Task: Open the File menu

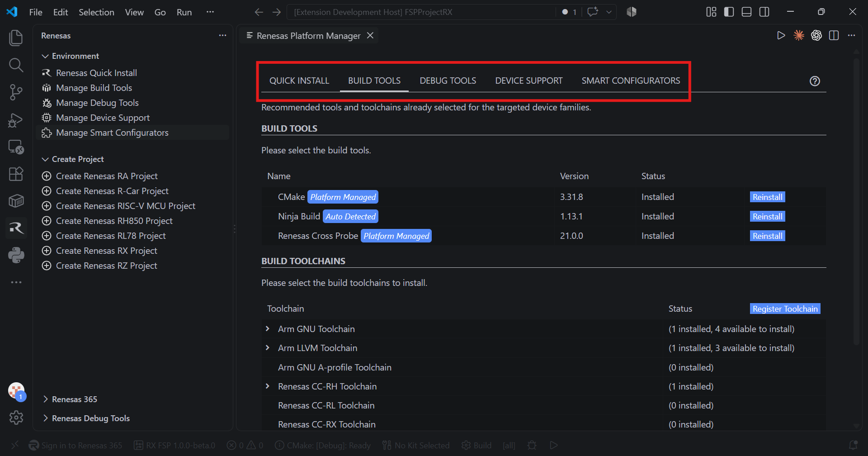Action: 36,12
